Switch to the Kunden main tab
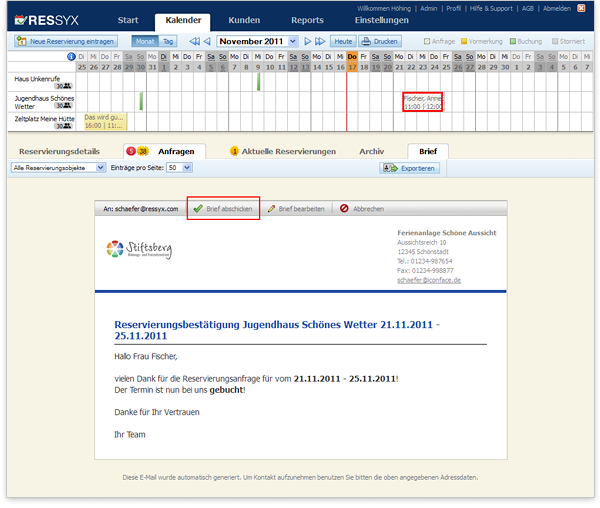600x508 pixels. click(x=244, y=20)
